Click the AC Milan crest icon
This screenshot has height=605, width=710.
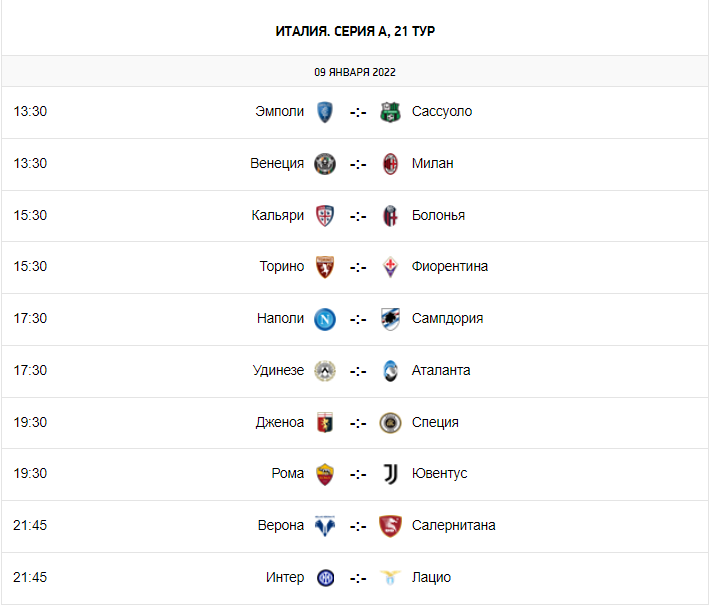point(390,163)
